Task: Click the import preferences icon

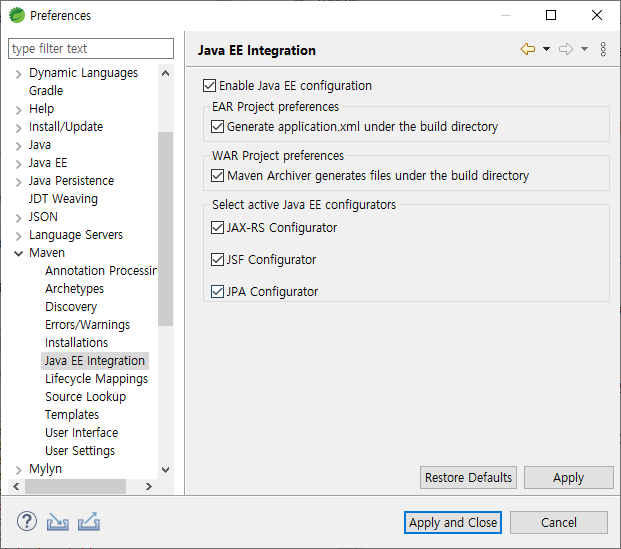Action: coord(57,522)
